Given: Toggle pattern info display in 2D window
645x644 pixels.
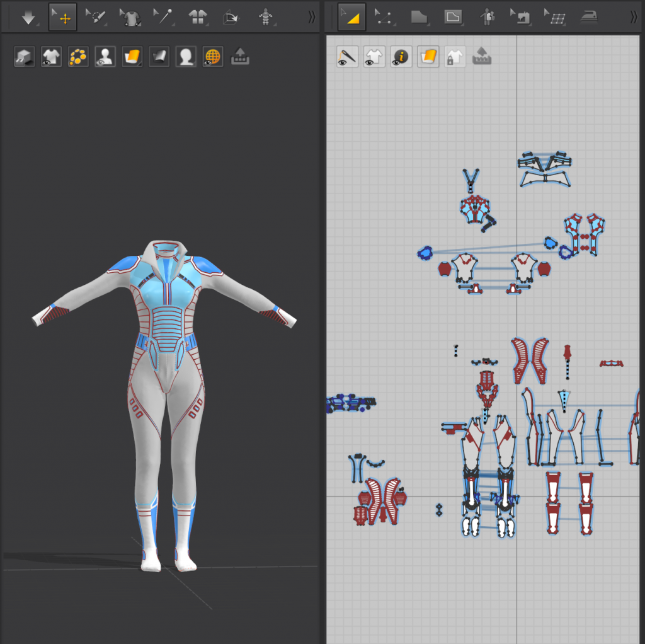Looking at the screenshot, I should click(401, 57).
